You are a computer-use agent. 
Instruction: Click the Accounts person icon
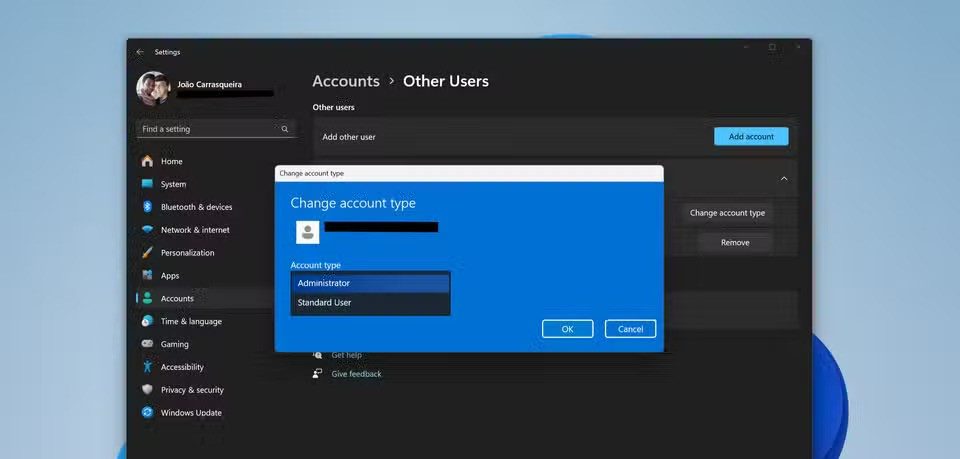pos(147,298)
